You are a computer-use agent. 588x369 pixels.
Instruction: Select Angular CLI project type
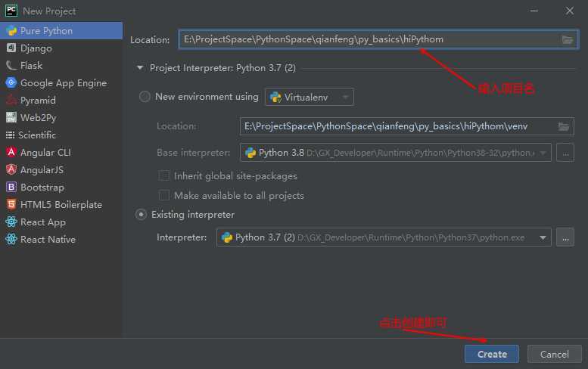61,152
